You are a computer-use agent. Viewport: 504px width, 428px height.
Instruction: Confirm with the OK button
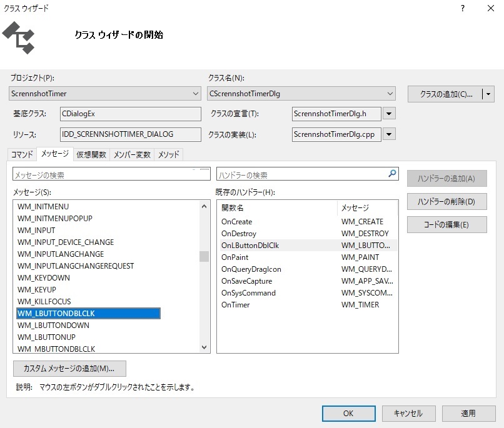(x=348, y=413)
